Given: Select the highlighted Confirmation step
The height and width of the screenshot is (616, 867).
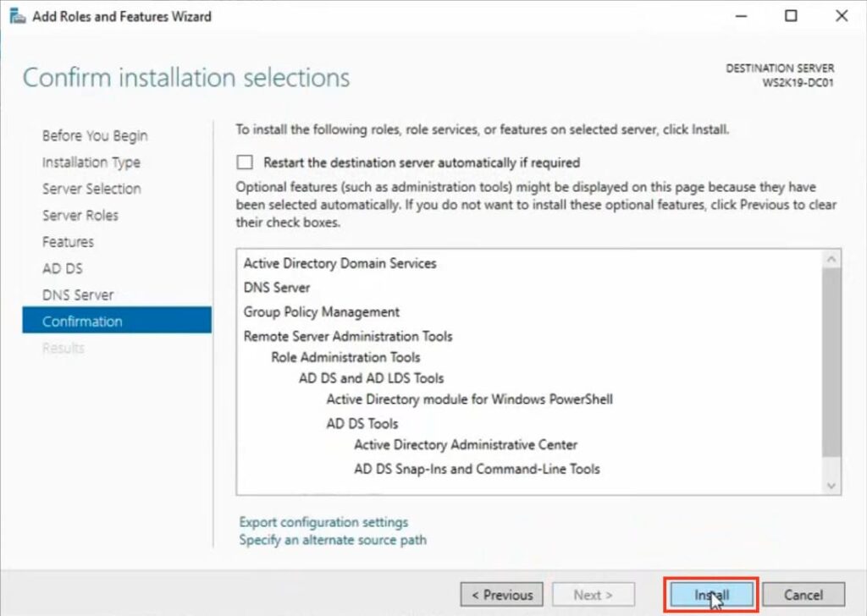Looking at the screenshot, I should (82, 322).
